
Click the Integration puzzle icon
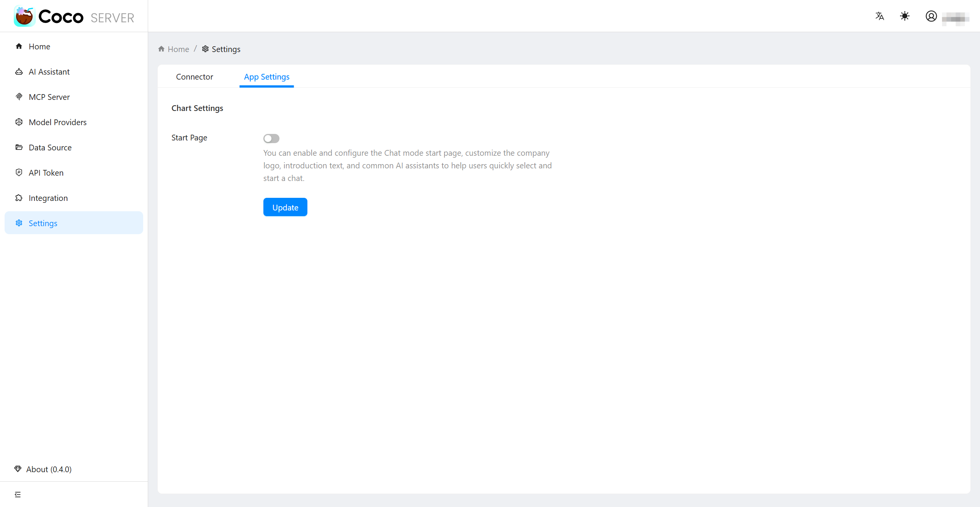point(19,198)
